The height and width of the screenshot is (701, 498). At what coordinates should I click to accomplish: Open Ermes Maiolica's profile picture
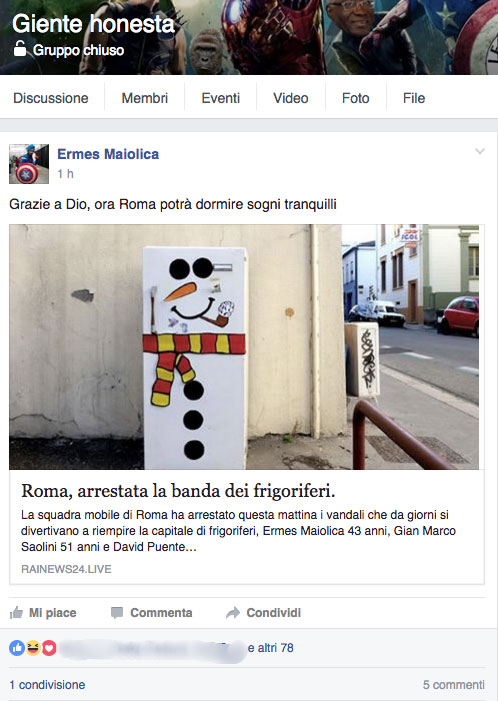click(29, 164)
